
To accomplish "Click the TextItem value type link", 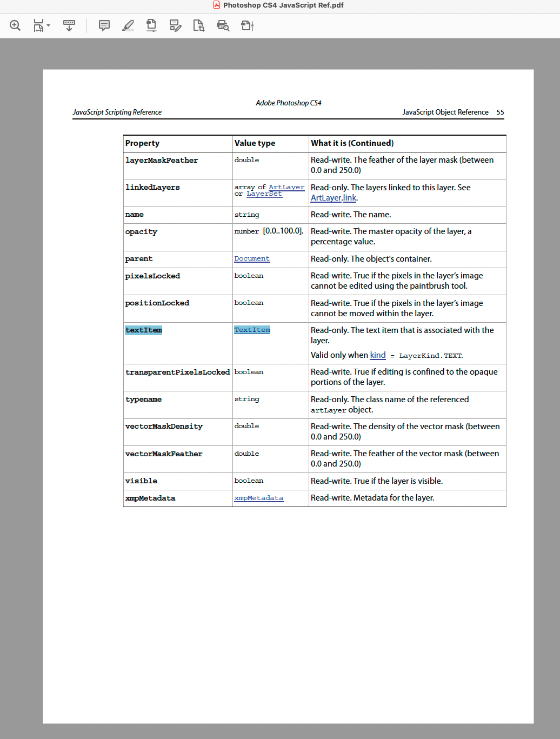I will point(252,330).
